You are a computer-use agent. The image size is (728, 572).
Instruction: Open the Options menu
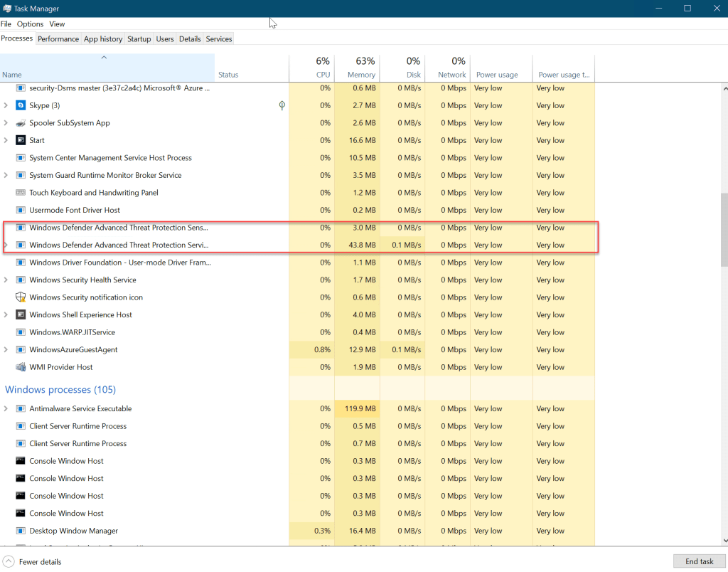30,24
